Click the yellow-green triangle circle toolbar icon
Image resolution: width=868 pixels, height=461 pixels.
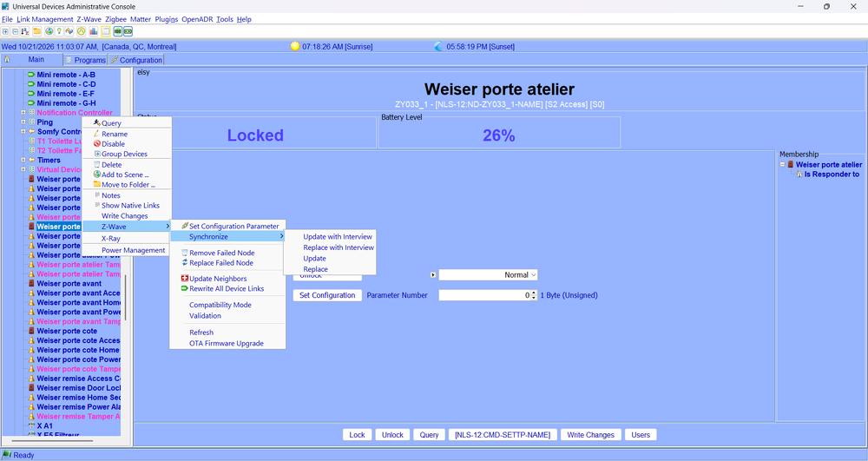(82, 31)
